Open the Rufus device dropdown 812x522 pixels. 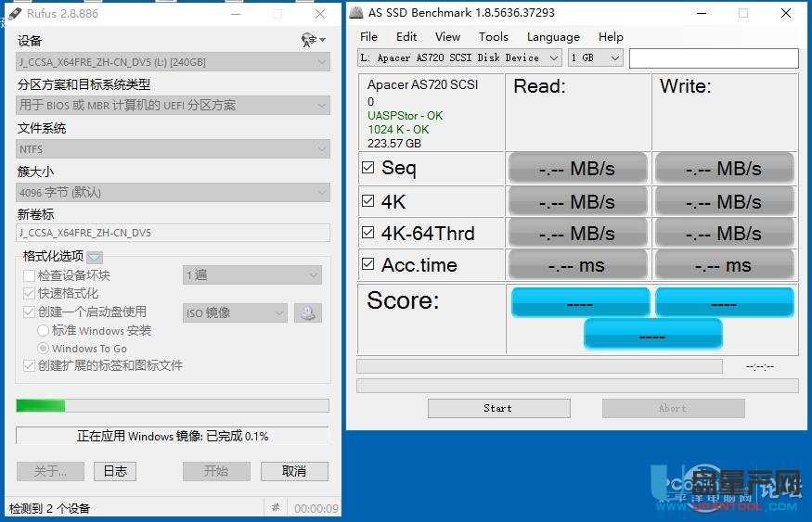tap(173, 62)
